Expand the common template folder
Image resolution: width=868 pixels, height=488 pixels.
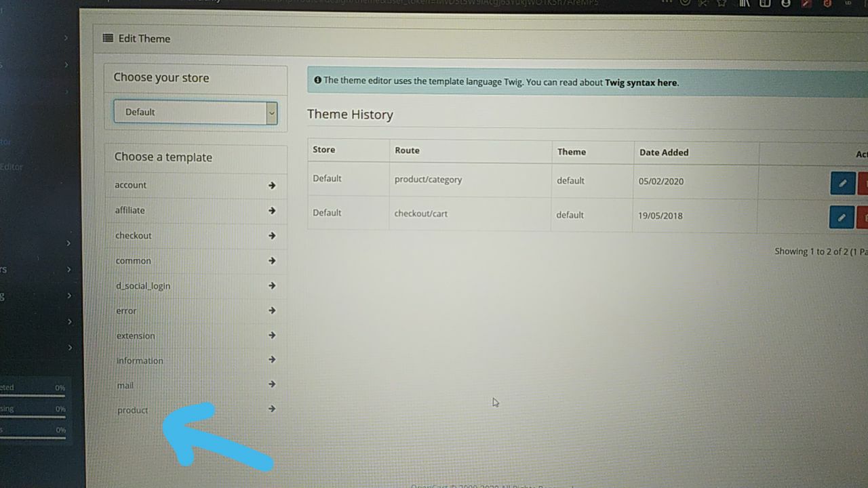click(196, 260)
